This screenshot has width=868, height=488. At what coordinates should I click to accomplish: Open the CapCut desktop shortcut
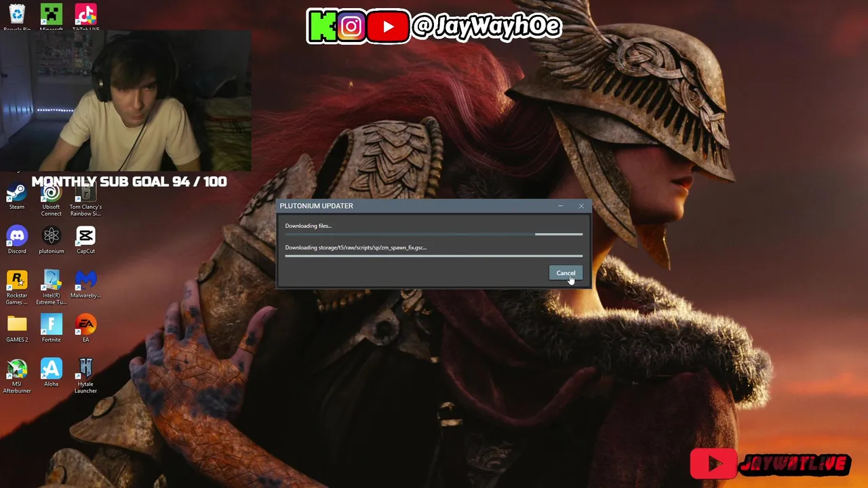point(85,240)
